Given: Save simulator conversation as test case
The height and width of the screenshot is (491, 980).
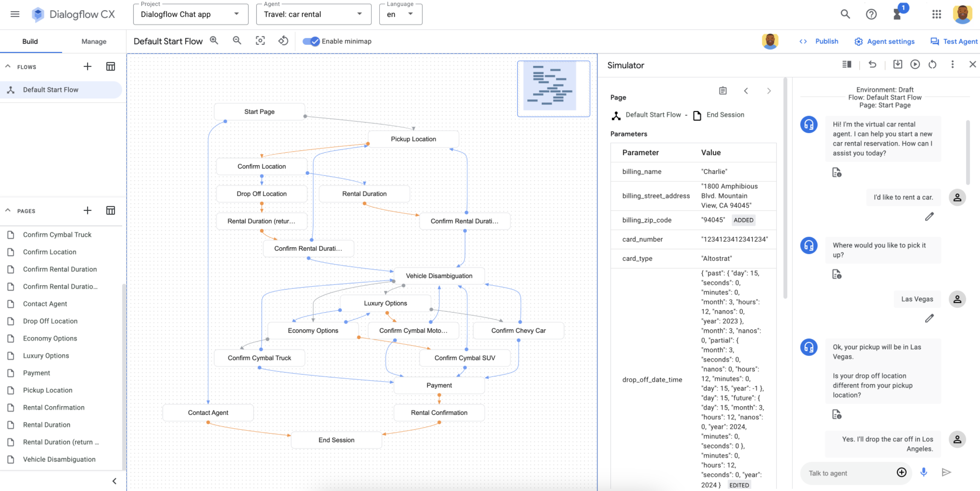Looking at the screenshot, I should (x=898, y=64).
